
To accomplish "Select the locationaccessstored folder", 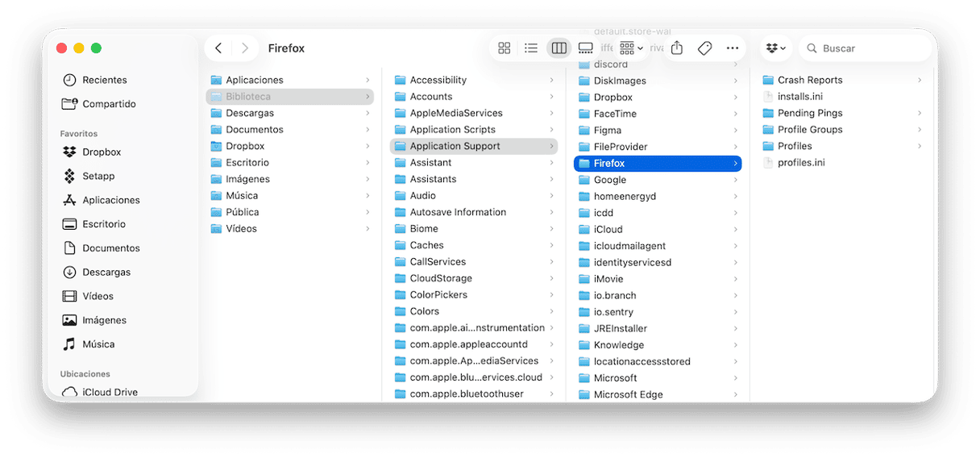I will [658, 361].
